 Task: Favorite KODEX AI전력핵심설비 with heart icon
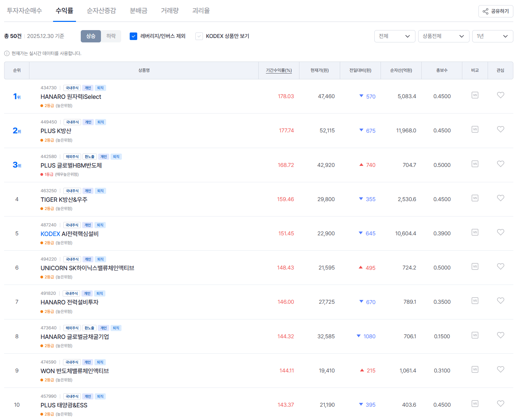coord(500,232)
